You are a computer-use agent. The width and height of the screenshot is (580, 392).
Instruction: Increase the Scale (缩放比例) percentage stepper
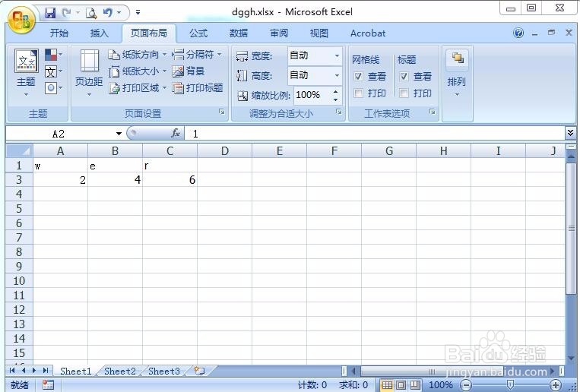(335, 91)
